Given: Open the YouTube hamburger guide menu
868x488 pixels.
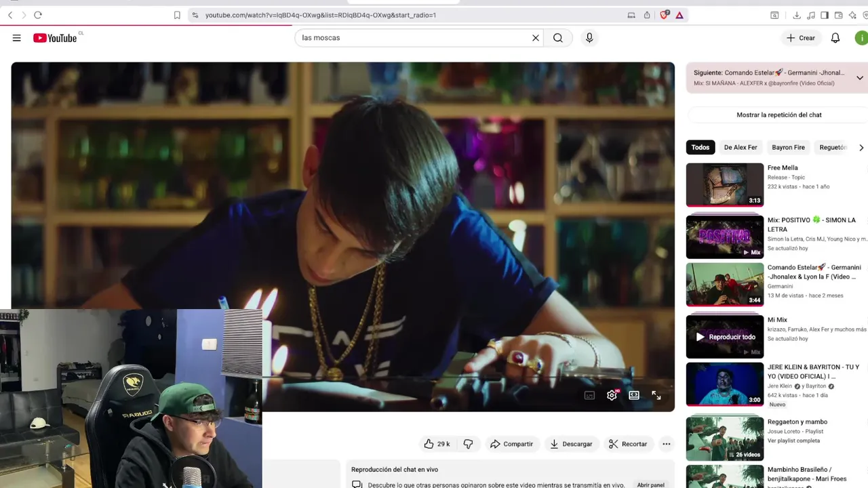Looking at the screenshot, I should (x=16, y=38).
